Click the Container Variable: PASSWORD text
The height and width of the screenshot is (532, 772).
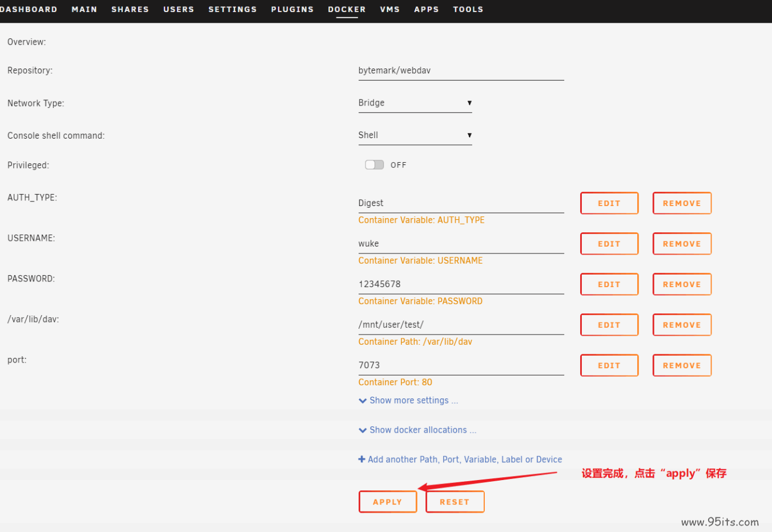point(420,301)
